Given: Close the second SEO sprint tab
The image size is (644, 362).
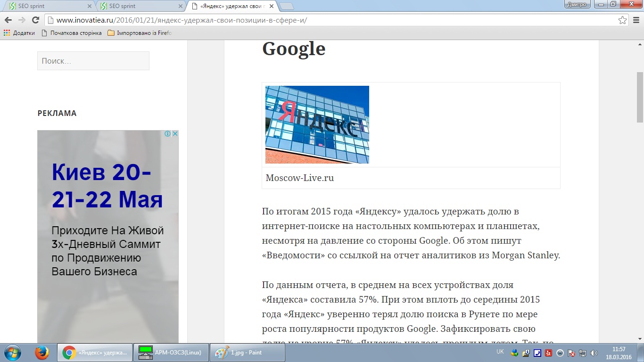Looking at the screenshot, I should [x=181, y=6].
